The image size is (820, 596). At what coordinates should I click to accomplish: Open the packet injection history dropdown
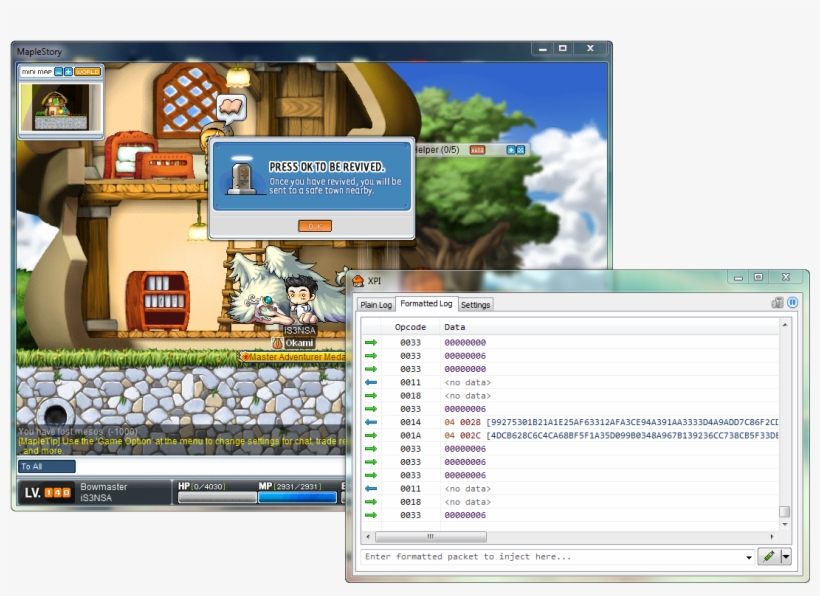pyautogui.click(x=748, y=557)
